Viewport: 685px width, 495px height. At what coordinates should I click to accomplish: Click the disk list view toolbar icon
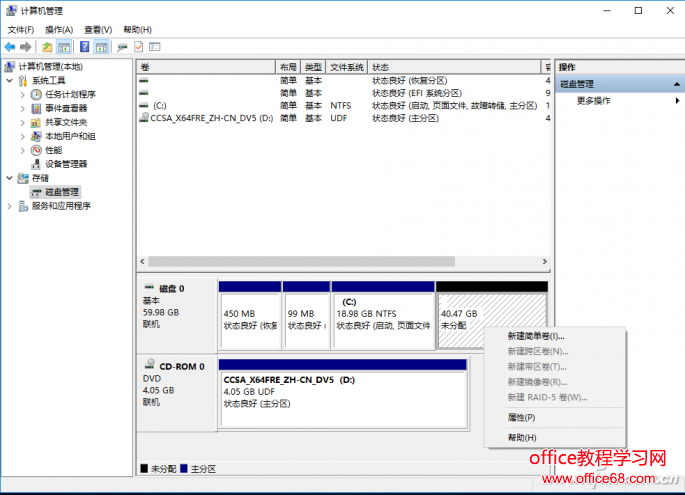click(155, 47)
